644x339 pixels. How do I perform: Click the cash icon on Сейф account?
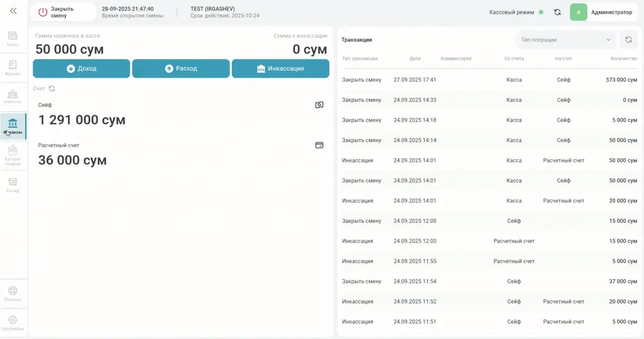coord(319,105)
